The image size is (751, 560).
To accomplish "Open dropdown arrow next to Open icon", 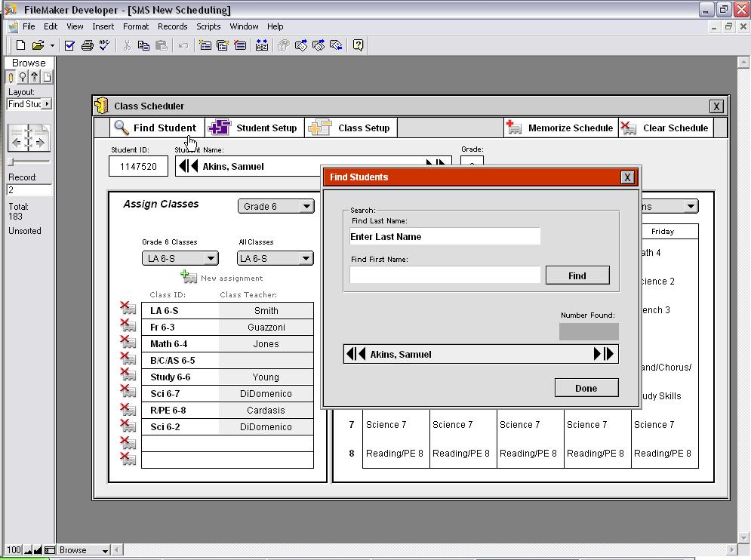I will tap(52, 45).
